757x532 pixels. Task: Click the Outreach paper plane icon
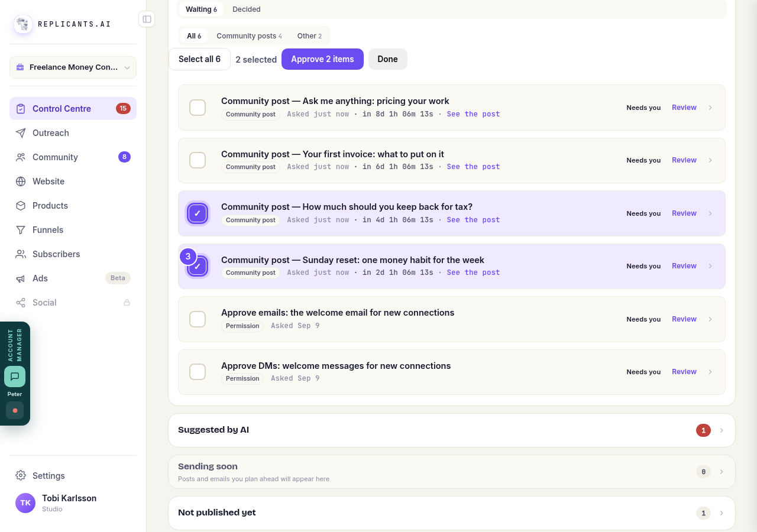[x=21, y=133]
